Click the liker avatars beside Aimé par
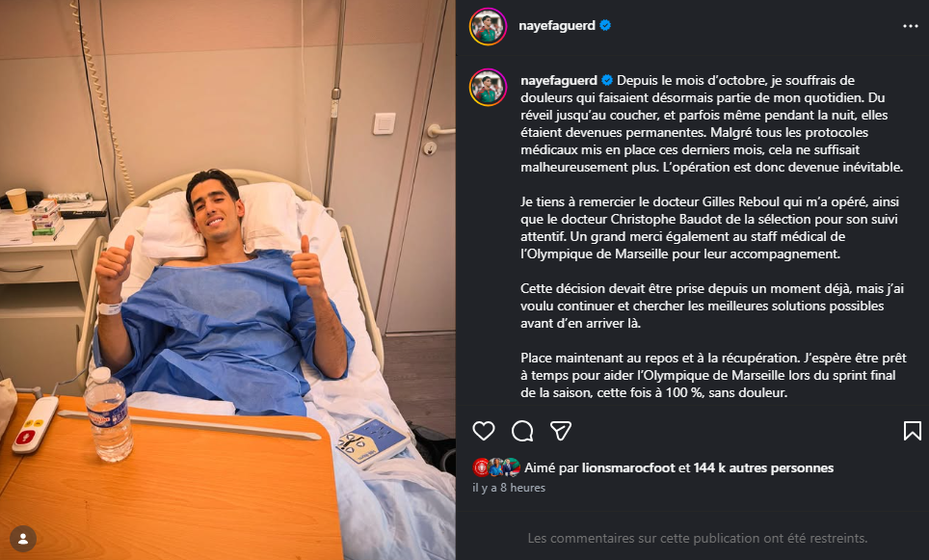 (x=496, y=467)
